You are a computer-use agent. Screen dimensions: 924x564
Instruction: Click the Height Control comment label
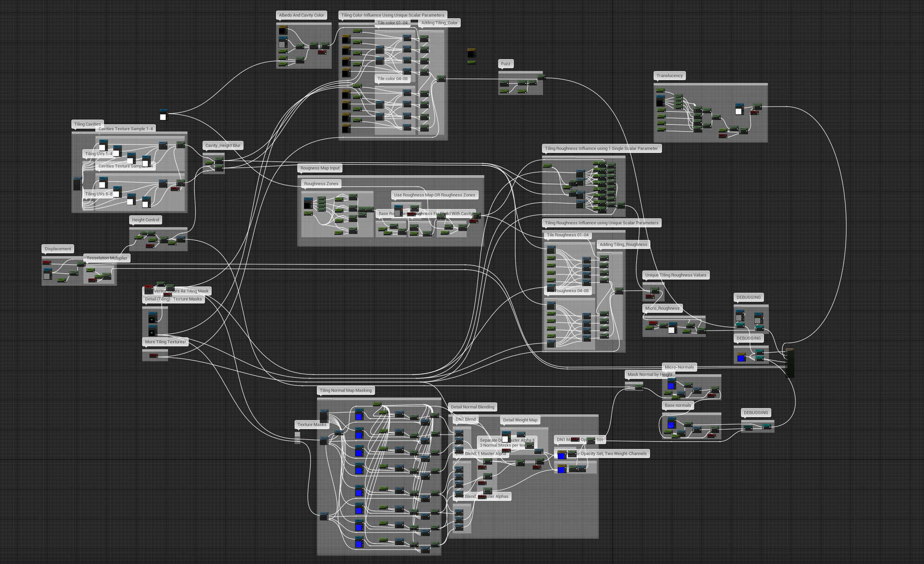(x=146, y=220)
